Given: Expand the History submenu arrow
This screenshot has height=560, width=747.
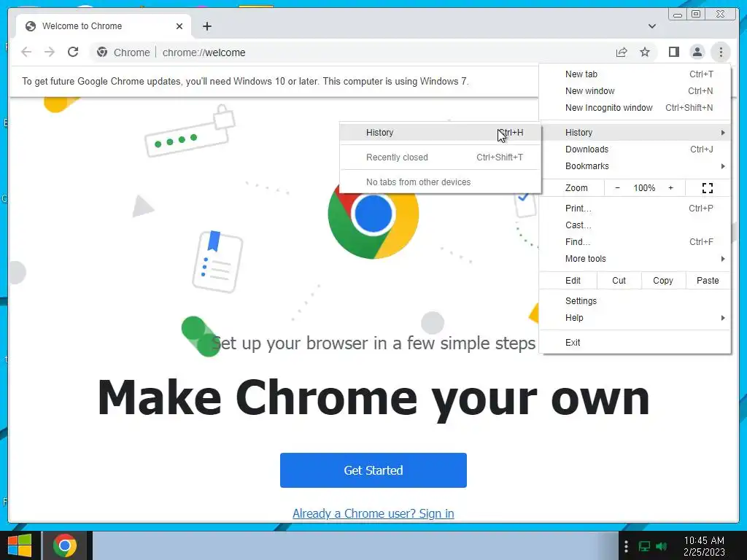Looking at the screenshot, I should click(723, 133).
